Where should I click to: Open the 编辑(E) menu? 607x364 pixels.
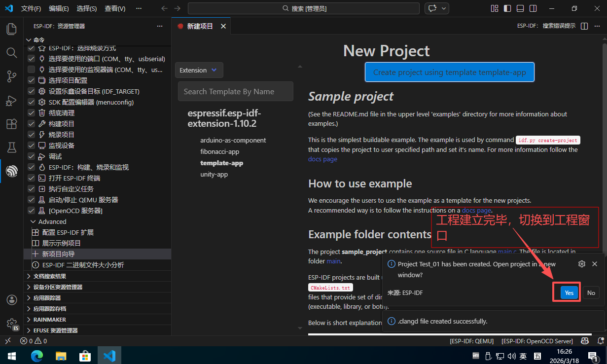[x=59, y=8]
